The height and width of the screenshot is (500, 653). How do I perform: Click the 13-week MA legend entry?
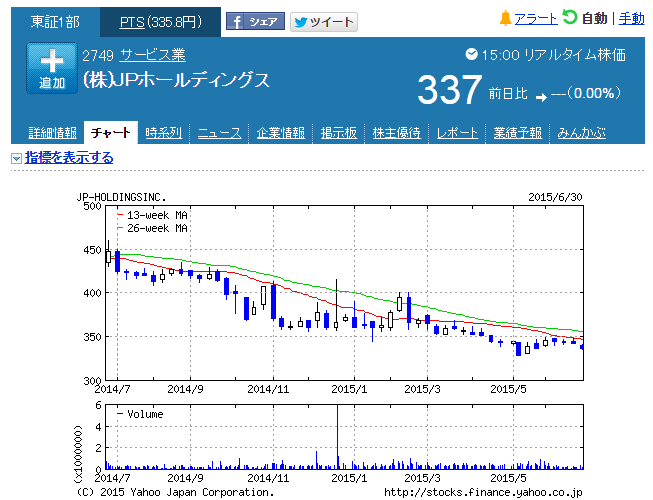[152, 215]
